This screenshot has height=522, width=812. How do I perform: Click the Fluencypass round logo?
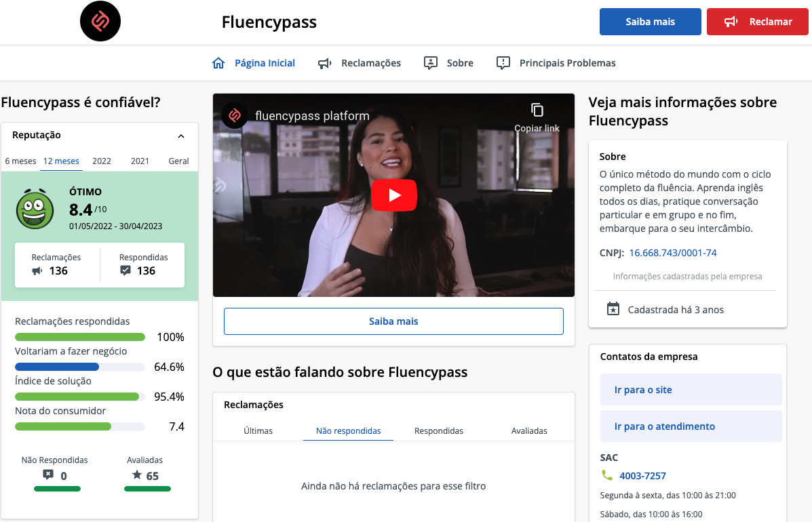tap(100, 21)
